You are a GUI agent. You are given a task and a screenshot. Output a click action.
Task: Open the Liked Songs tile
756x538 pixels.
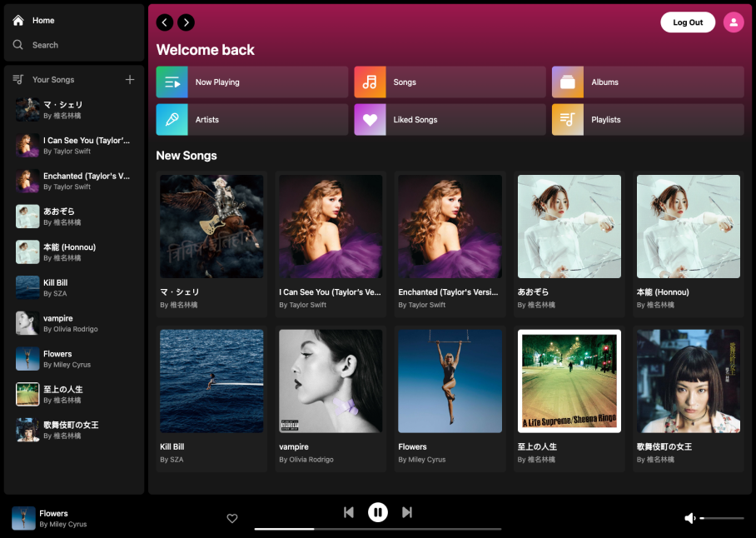tap(450, 120)
